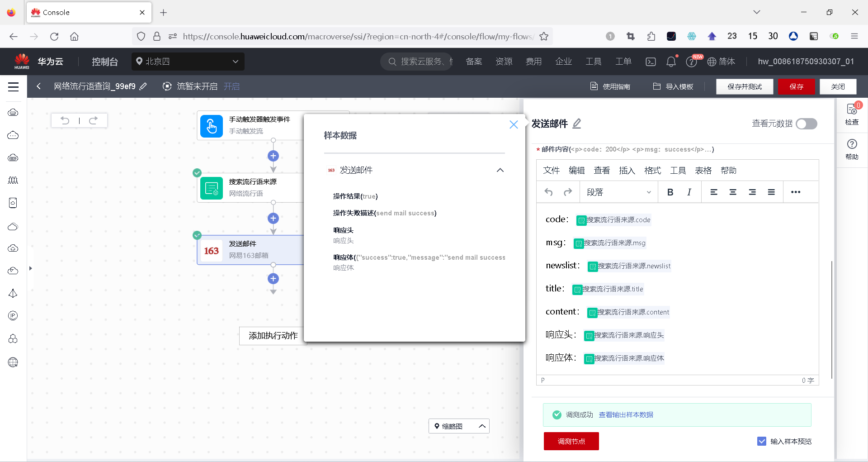This screenshot has height=462, width=868.
Task: Open 使用指南 guide
Action: click(x=610, y=86)
